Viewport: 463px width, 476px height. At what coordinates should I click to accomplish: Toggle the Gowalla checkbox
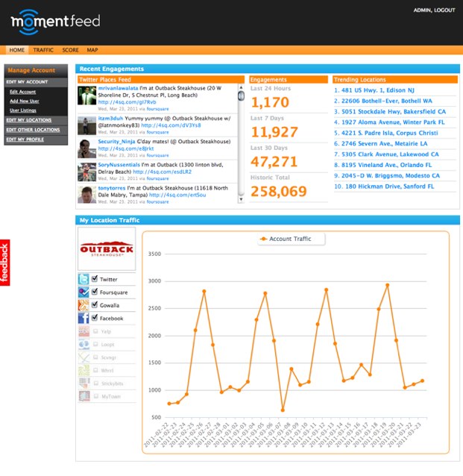click(x=95, y=304)
